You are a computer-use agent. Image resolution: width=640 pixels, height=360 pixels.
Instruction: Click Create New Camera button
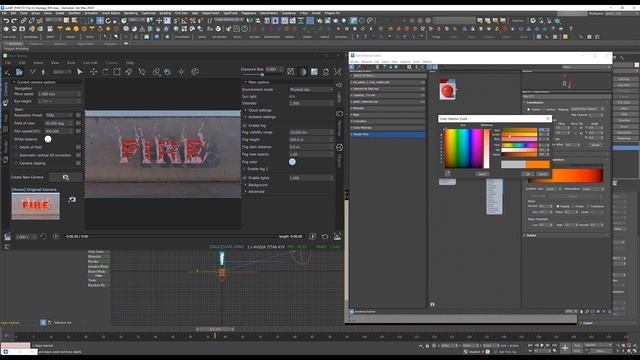(66, 177)
